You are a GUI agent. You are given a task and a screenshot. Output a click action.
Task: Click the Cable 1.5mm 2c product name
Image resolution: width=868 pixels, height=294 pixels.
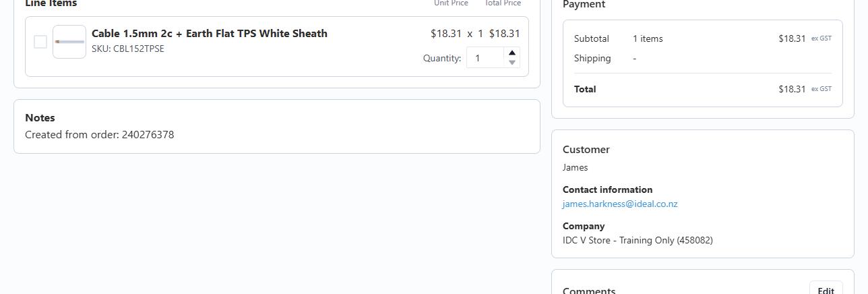[210, 34]
